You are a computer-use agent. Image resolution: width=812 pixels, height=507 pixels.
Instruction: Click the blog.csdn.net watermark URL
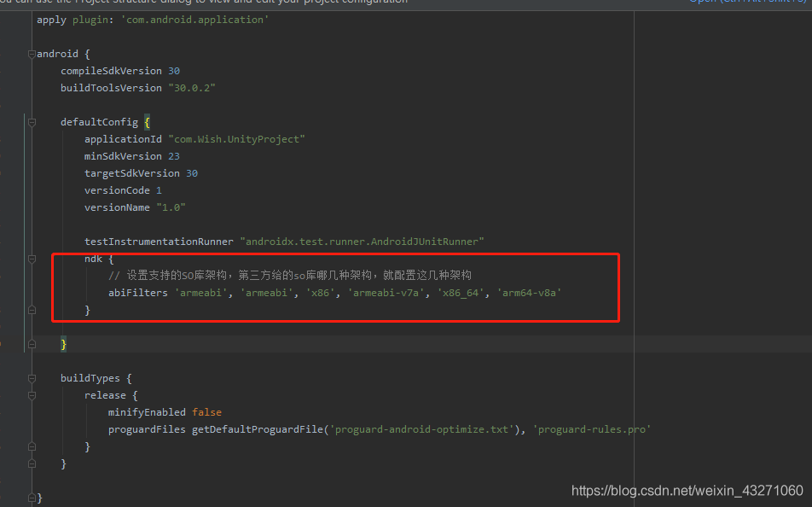pyautogui.click(x=687, y=491)
